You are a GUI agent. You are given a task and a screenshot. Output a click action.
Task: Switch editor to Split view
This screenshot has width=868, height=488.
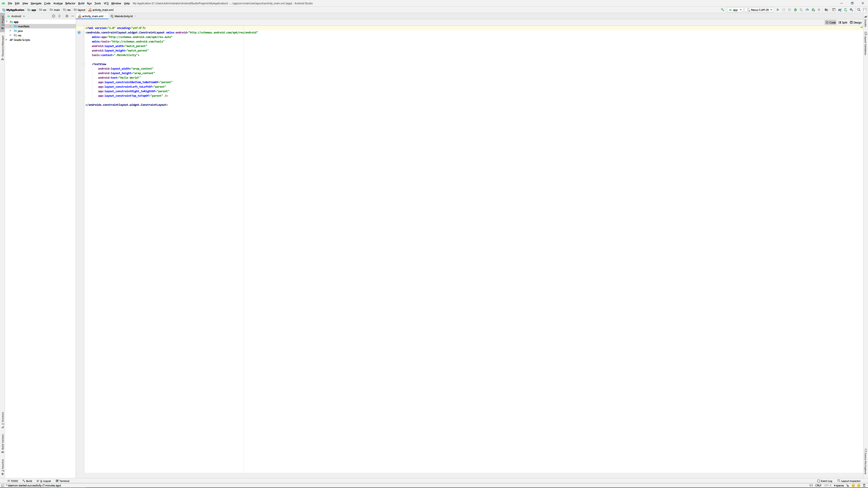843,23
